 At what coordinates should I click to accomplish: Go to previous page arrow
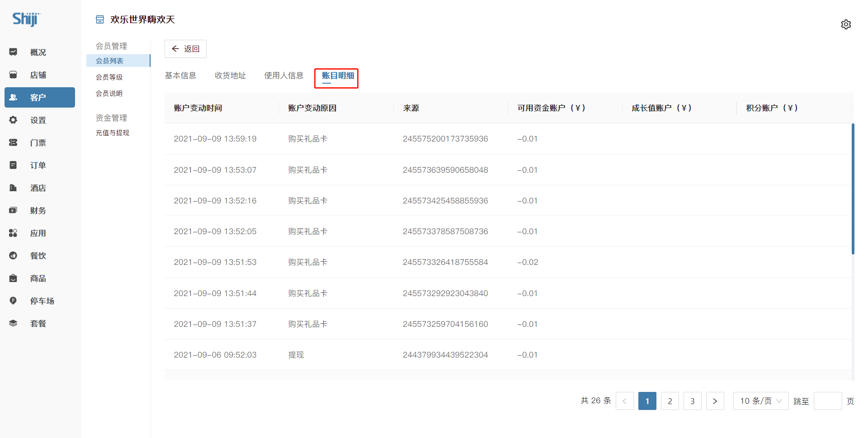pyautogui.click(x=624, y=401)
